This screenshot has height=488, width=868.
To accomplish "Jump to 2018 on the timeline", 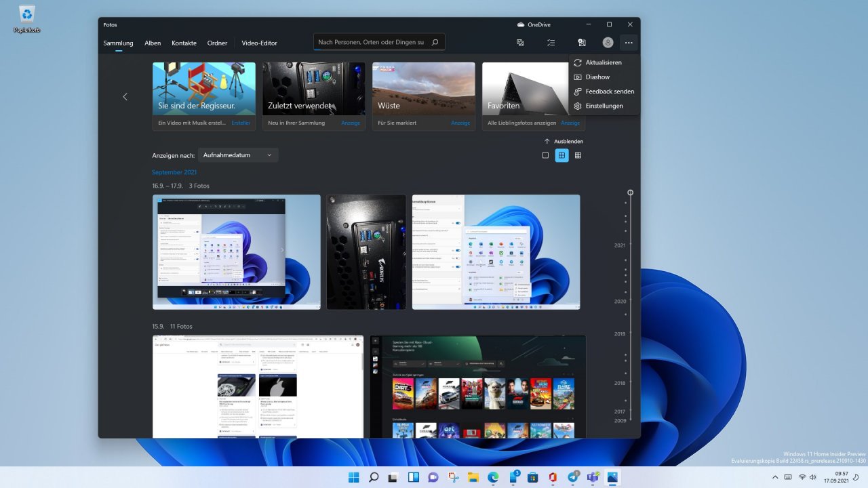I will point(620,383).
